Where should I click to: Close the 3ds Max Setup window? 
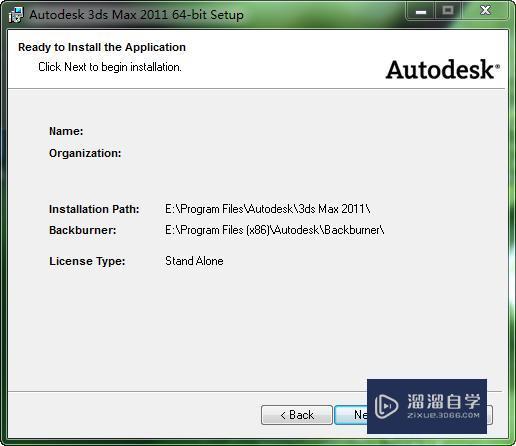(485, 11)
